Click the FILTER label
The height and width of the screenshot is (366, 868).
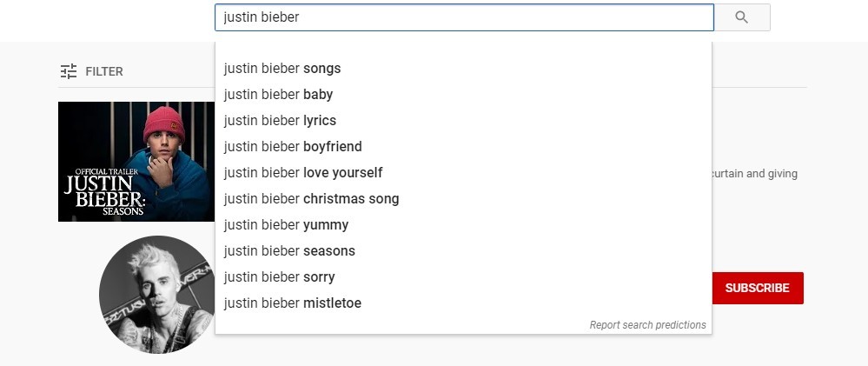click(104, 71)
